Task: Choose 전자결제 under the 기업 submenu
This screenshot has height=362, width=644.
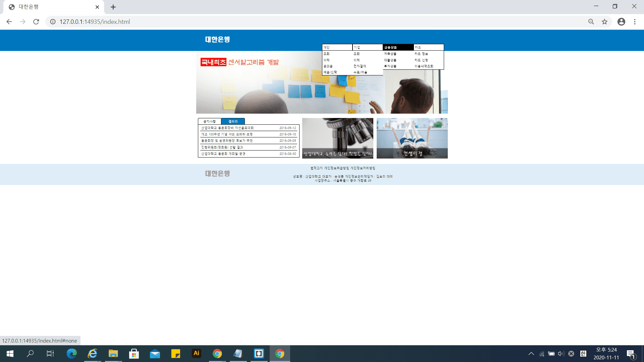Action: tap(360, 66)
